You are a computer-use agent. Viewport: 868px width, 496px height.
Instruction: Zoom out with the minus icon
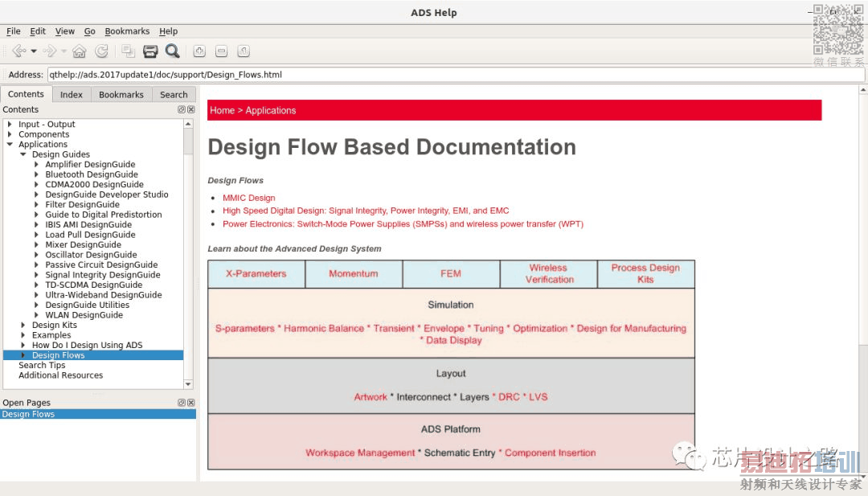coord(222,51)
